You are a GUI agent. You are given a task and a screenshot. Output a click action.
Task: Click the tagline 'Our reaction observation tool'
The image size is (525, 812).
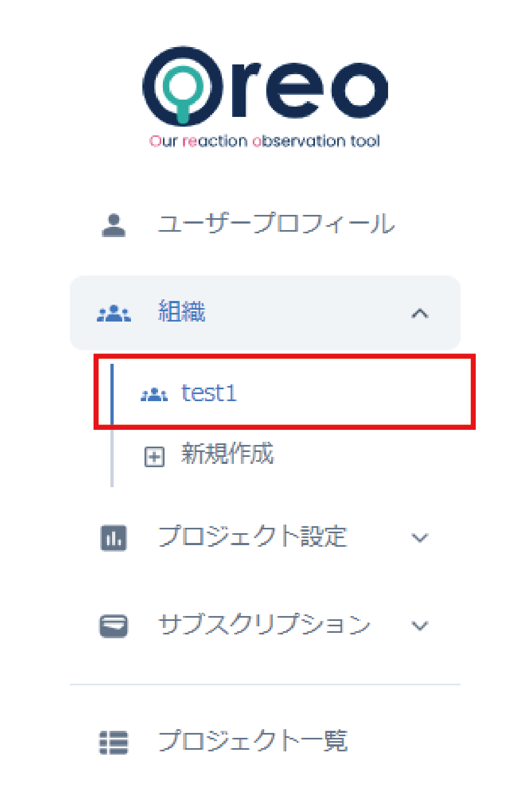click(x=265, y=141)
